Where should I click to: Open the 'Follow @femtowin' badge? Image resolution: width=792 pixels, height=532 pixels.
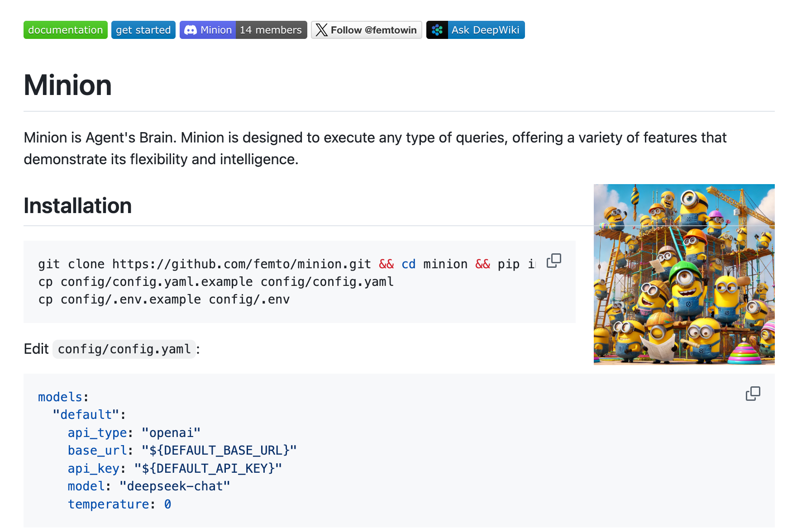tap(367, 30)
